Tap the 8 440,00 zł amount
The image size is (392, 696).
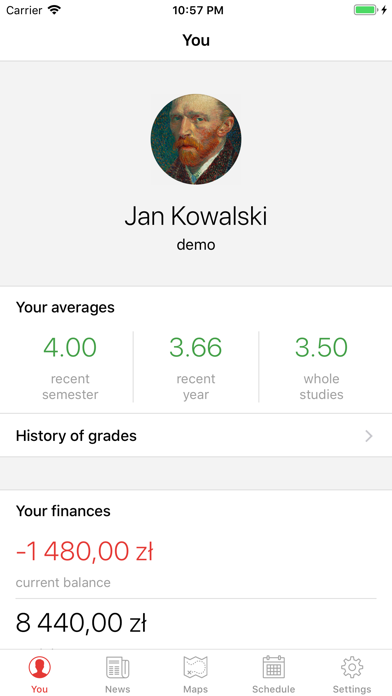click(x=81, y=623)
